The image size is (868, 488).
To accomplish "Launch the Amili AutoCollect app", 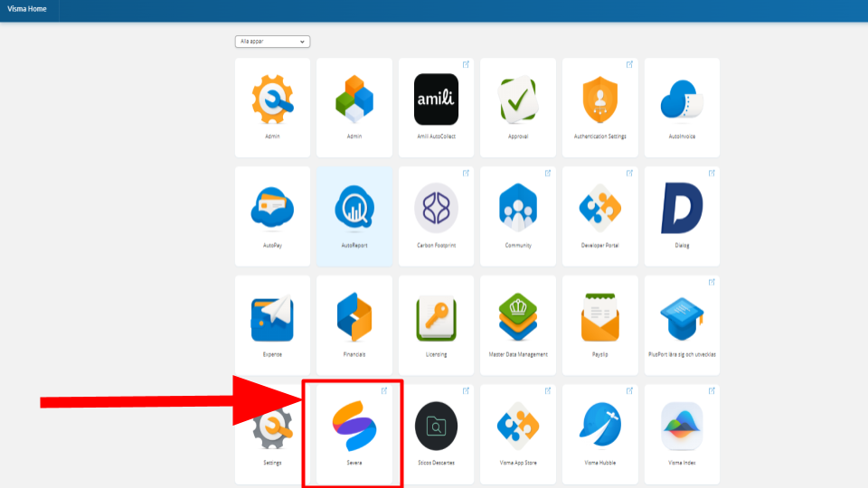I will pyautogui.click(x=436, y=108).
